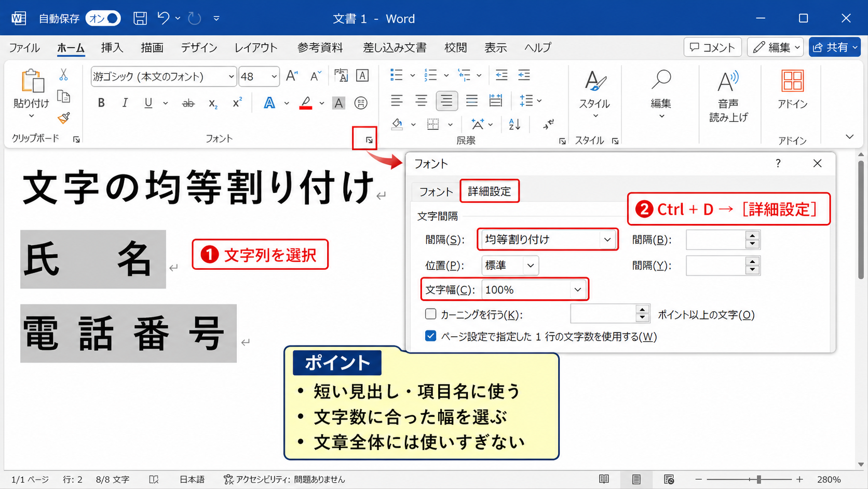Switch to フォント tab in dialog
Screen dimensions: 868x489
pyautogui.click(x=436, y=192)
